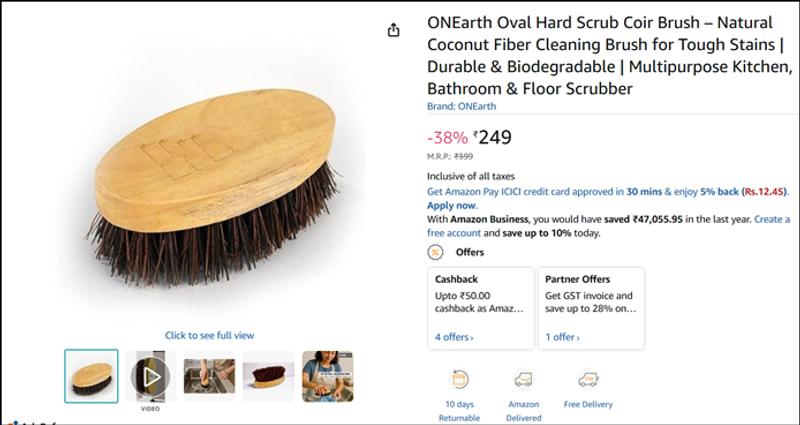
Task: Select the woman using brush thumbnail
Action: coord(327,376)
